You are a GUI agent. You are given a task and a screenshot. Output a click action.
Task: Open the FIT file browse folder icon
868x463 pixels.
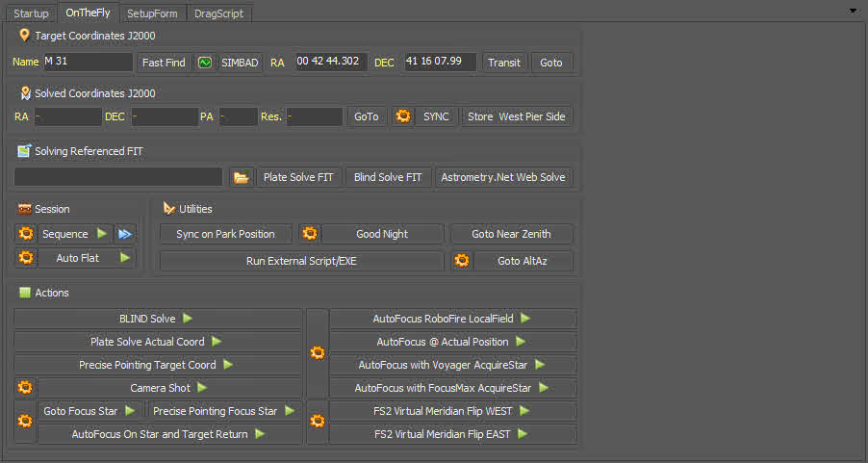pos(241,178)
